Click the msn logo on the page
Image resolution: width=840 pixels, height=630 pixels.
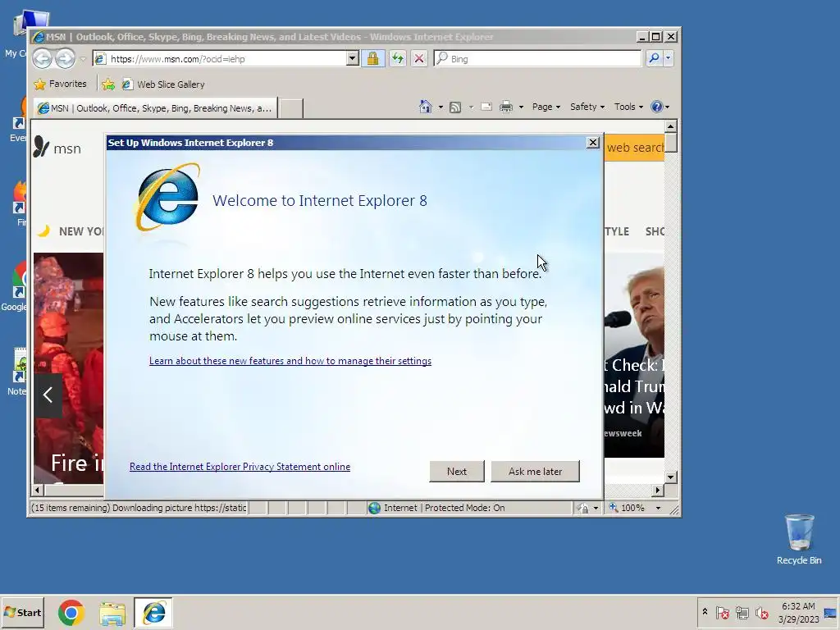pos(57,148)
